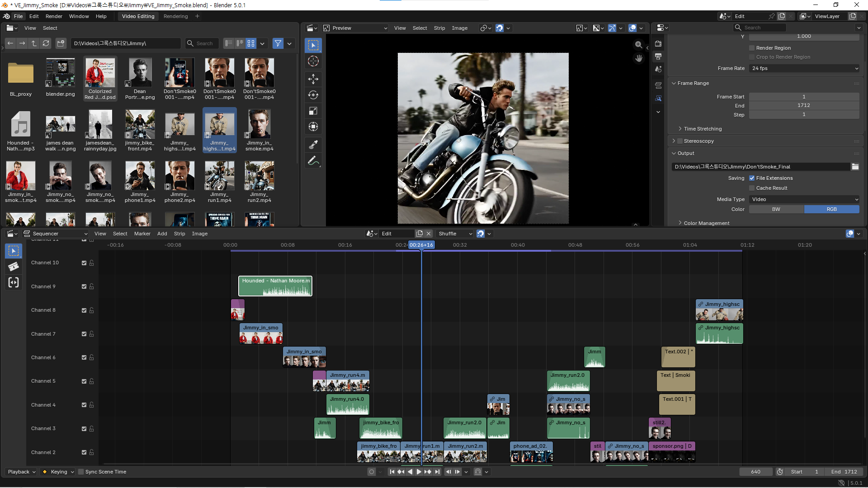Mute Channel 3 with its checkbox
The image size is (868, 488).
(x=84, y=429)
